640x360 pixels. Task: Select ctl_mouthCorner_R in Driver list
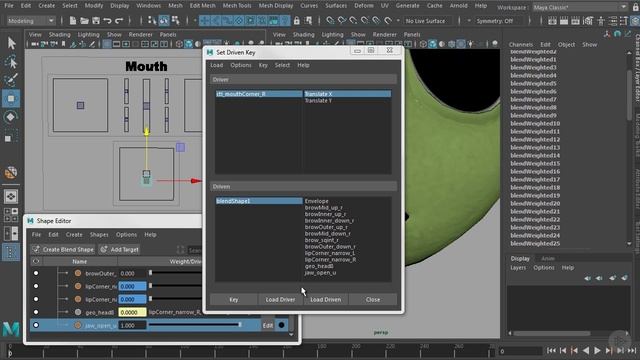coord(259,94)
